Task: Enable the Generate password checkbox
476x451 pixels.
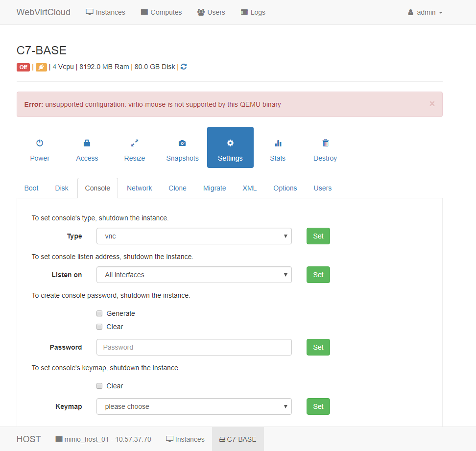Action: pos(99,313)
